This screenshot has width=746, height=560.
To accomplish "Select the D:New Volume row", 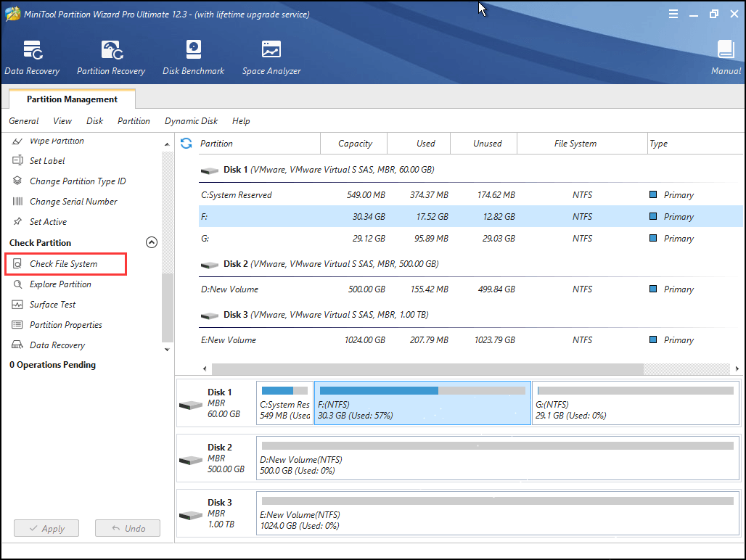I will coord(470,289).
